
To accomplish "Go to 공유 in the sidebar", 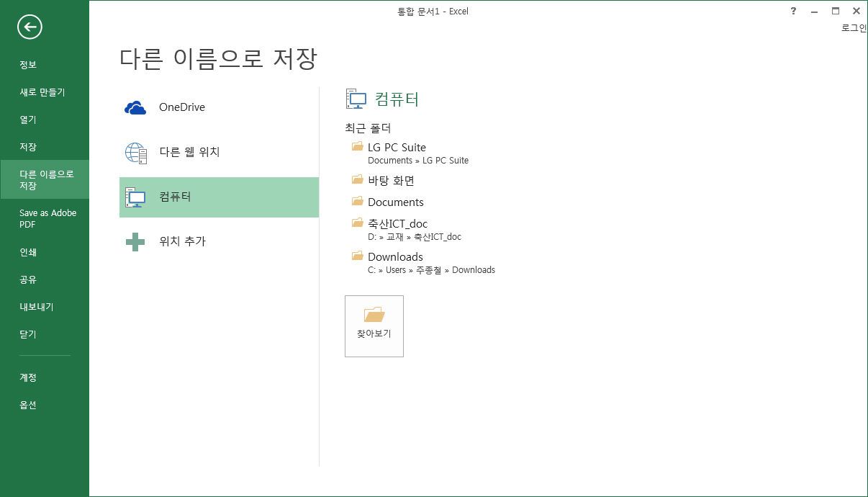I will pyautogui.click(x=45, y=279).
